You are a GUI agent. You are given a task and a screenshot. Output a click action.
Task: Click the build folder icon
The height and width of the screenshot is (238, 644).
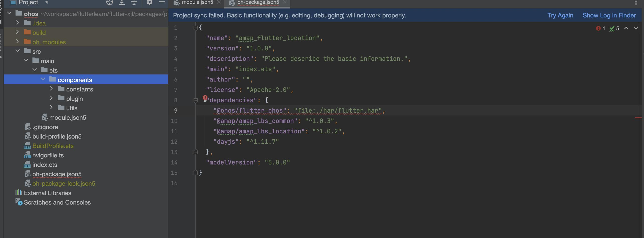pyautogui.click(x=27, y=32)
